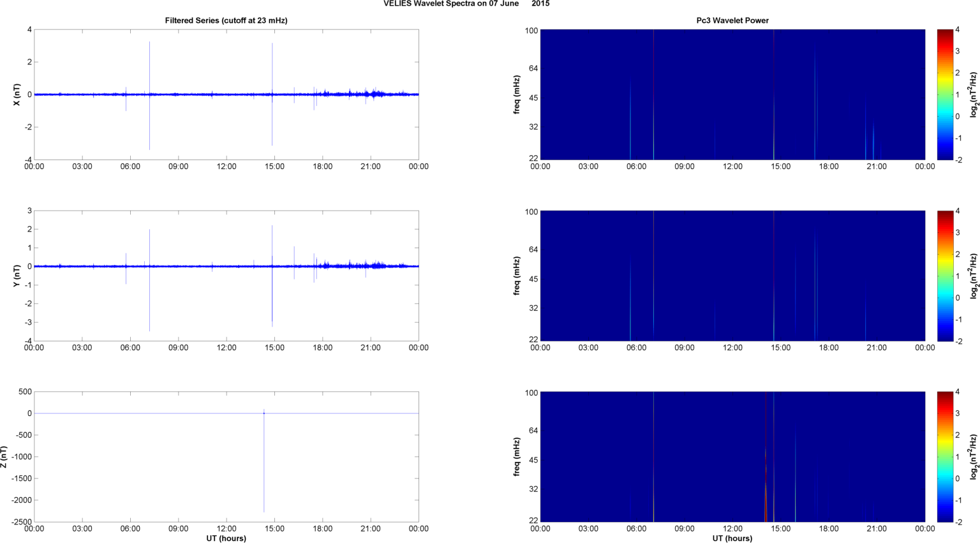Click the colorbar beside the bottom Z spectrogram
This screenshot has height=543, width=980.
(x=945, y=457)
